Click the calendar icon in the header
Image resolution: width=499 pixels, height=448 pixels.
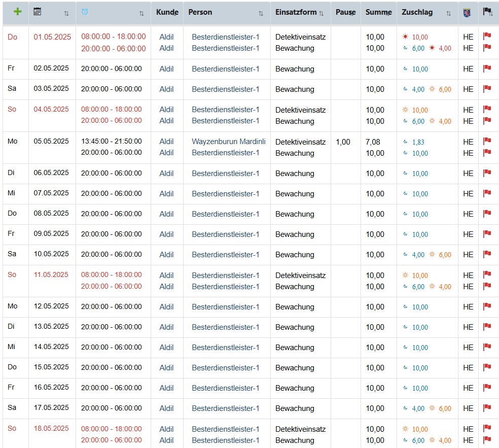(37, 12)
